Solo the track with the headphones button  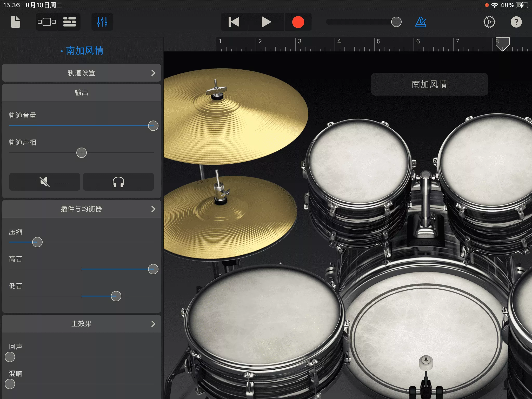click(x=118, y=182)
